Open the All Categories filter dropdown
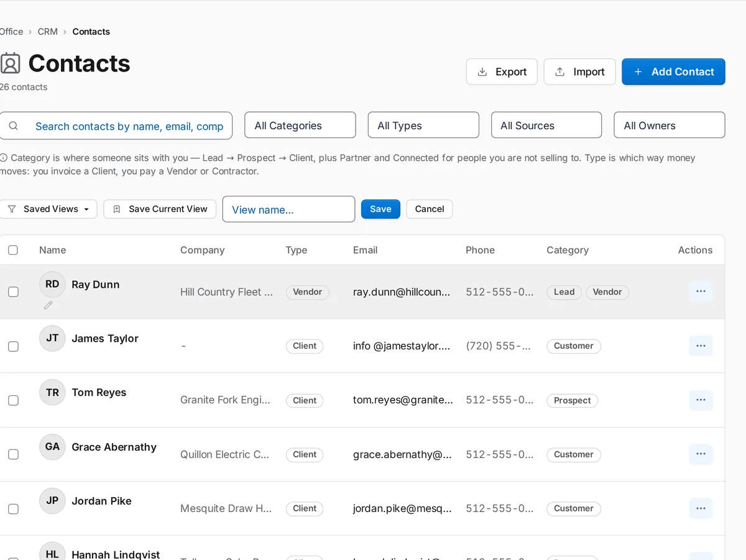 click(x=300, y=125)
